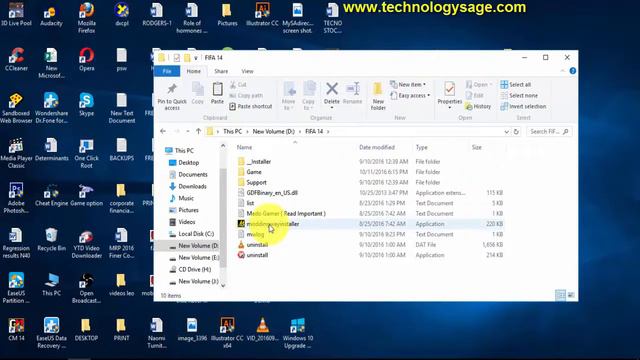Click History in the Open group

click(x=478, y=106)
